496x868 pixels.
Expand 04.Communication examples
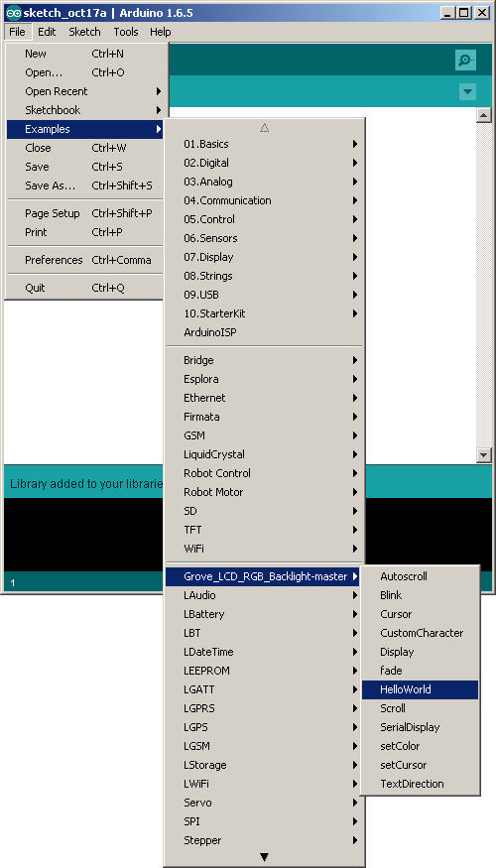[x=264, y=200]
